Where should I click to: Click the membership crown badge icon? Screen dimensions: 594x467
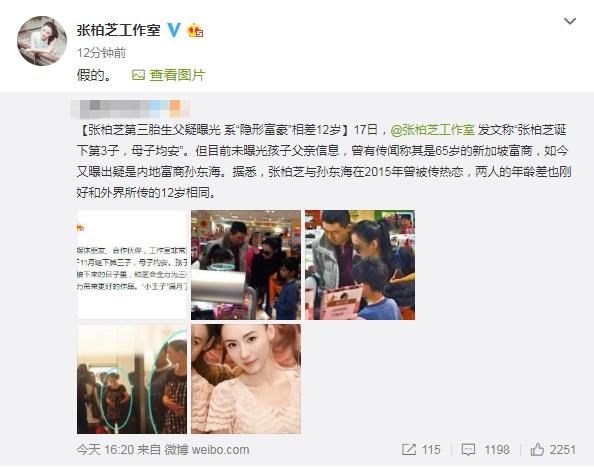click(x=195, y=30)
